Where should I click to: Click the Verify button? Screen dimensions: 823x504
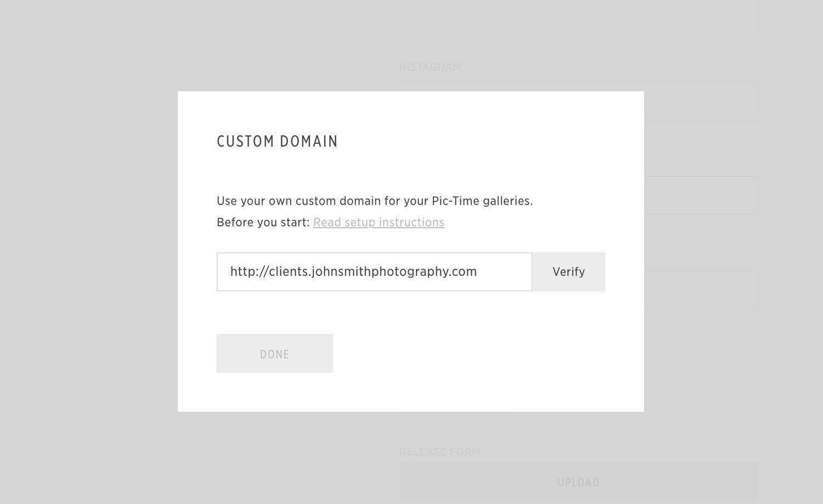point(568,271)
